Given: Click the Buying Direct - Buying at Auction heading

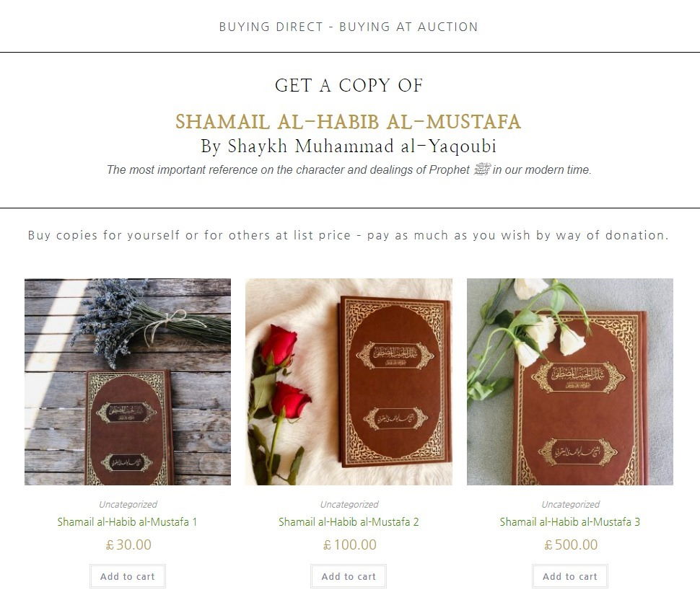Looking at the screenshot, I should [349, 27].
